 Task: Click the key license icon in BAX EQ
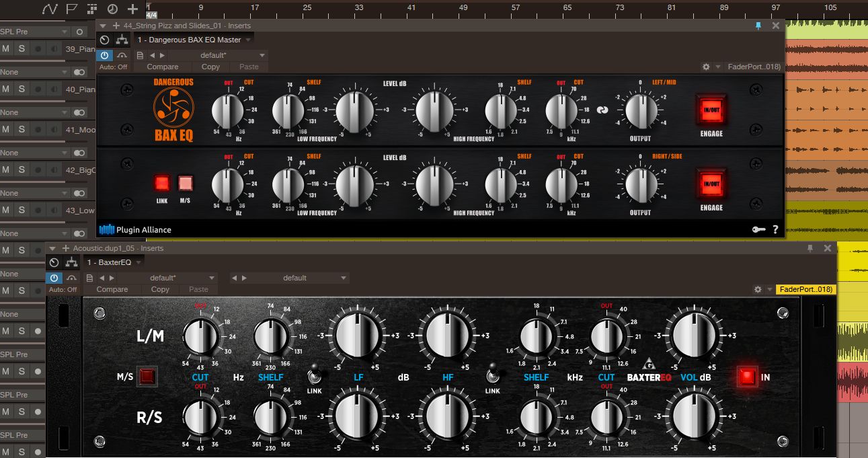click(758, 229)
